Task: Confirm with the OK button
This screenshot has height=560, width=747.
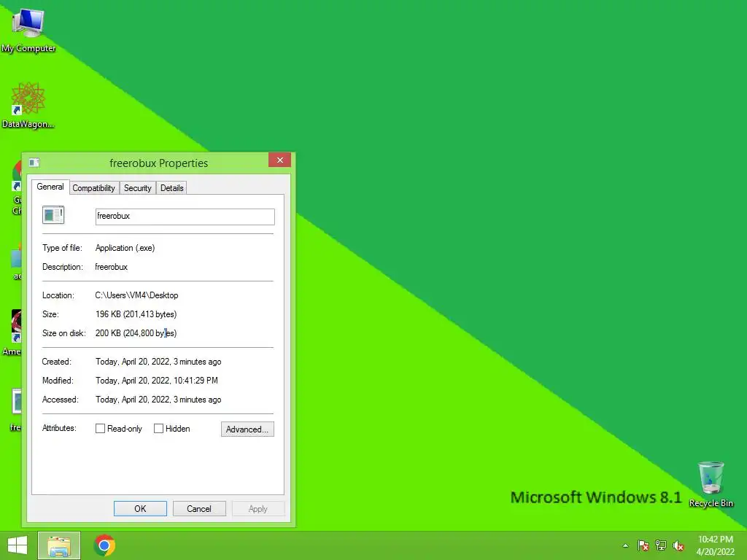Action: click(140, 508)
